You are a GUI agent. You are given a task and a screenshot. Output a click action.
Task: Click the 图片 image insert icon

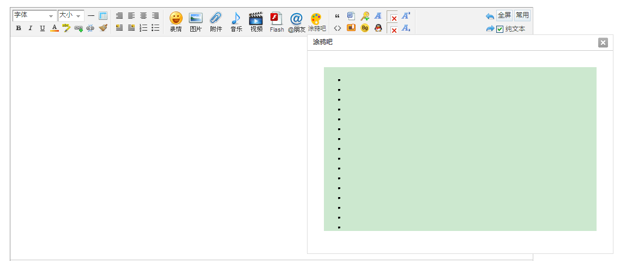(196, 21)
